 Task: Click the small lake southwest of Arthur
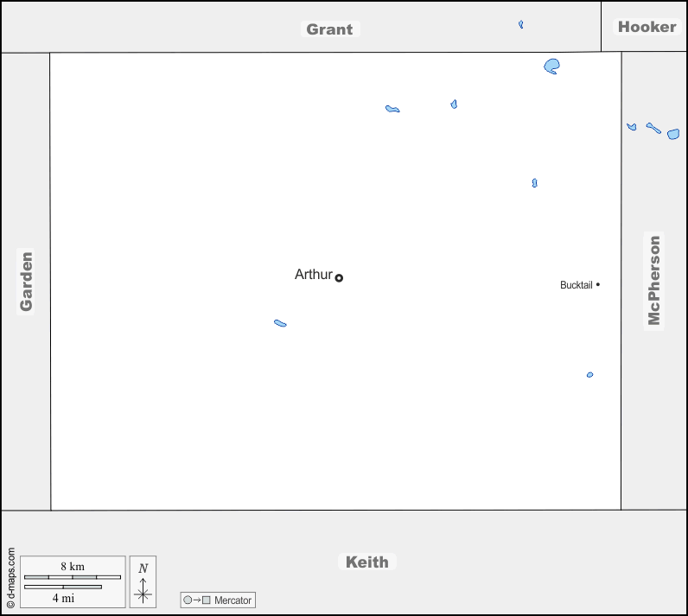pyautogui.click(x=280, y=323)
